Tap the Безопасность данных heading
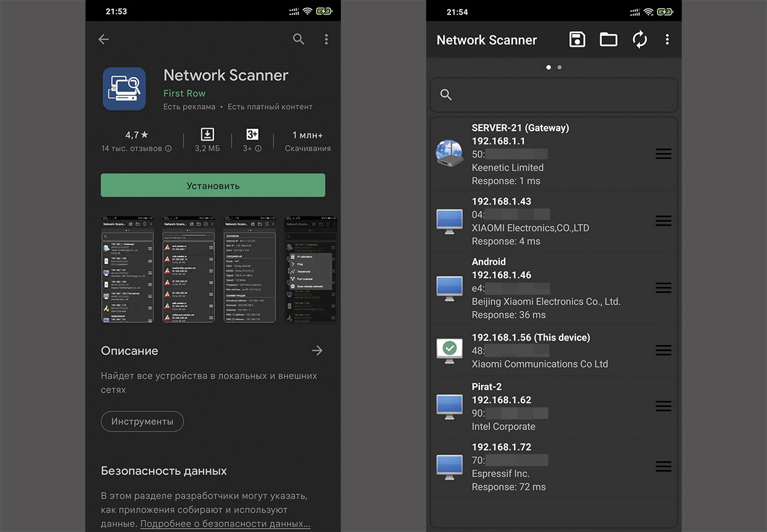The height and width of the screenshot is (532, 767). (164, 471)
